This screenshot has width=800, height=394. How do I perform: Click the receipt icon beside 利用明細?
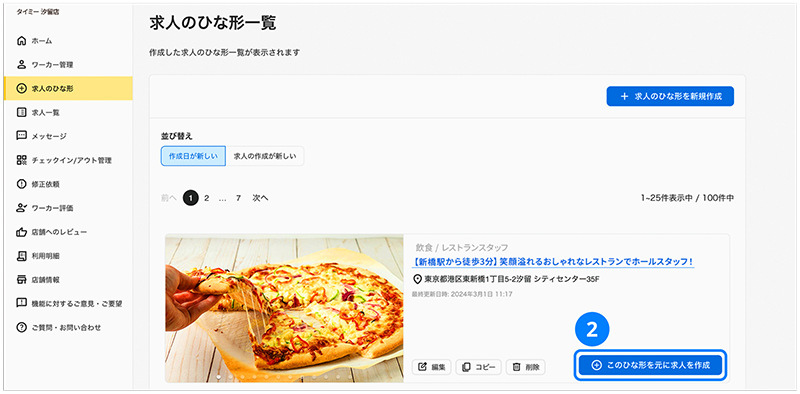pos(21,255)
